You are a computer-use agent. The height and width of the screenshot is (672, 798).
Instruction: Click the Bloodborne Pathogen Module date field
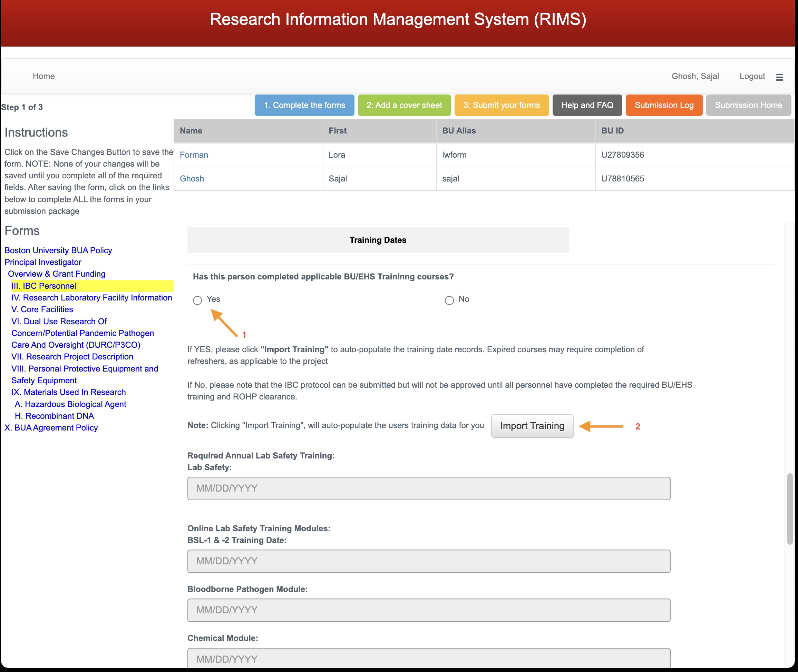[428, 610]
